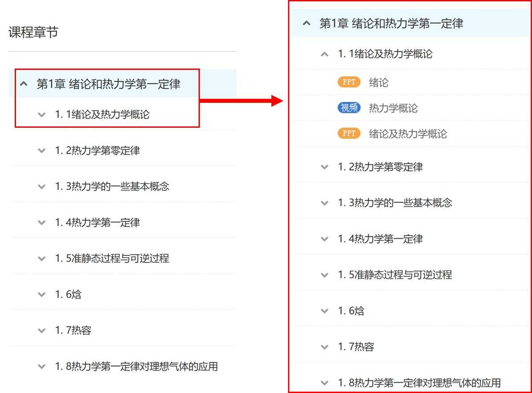Select 1.3热力学的一些基本概念 in left list
The image size is (532, 393).
coord(112,186)
